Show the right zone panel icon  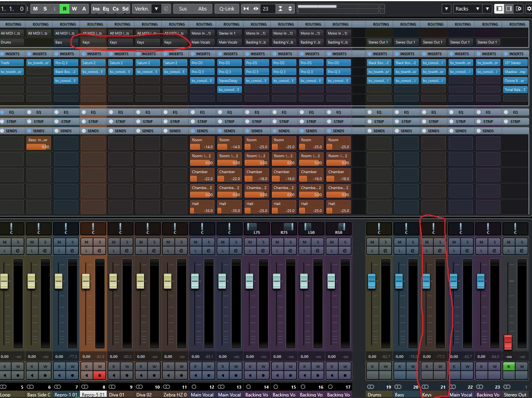tap(509, 9)
